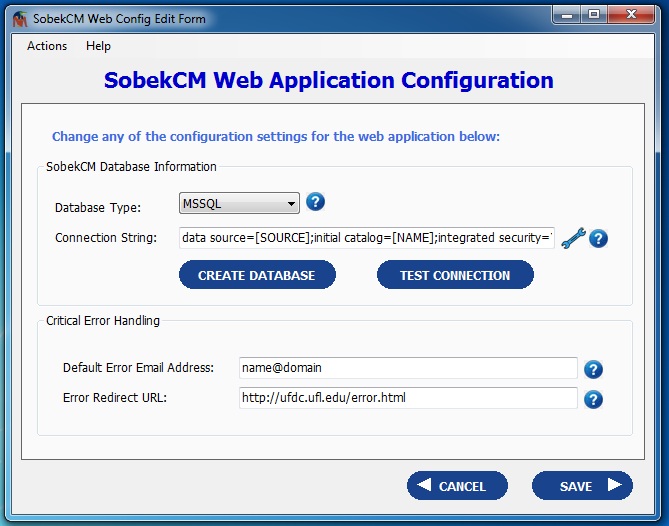Close the SobekCM Web Config window
Image resolution: width=669 pixels, height=526 pixels.
631,15
